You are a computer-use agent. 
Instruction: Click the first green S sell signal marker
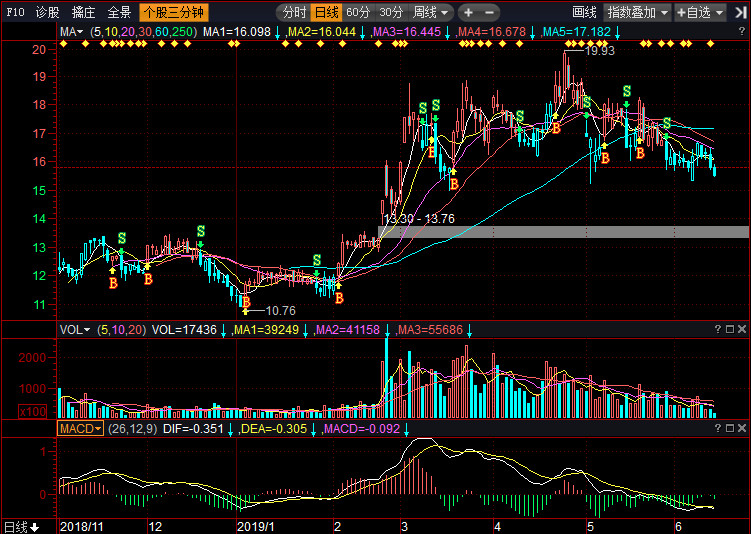(x=122, y=238)
